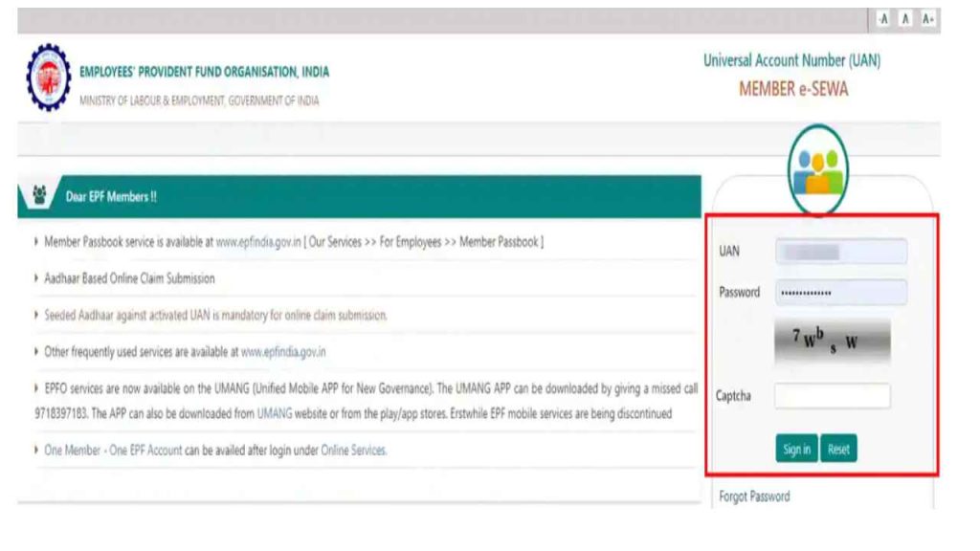The image size is (980, 551).
Task: Click the Sign in button
Action: pos(796,449)
